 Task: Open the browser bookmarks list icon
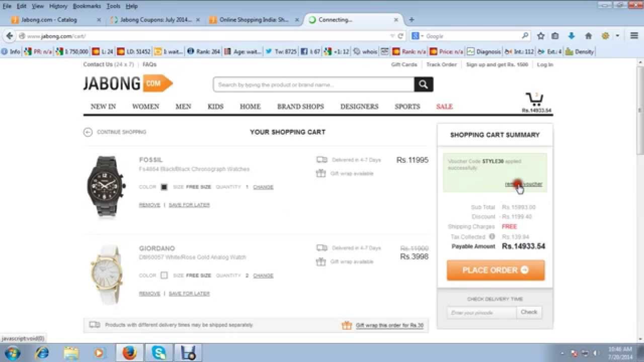pos(555,36)
